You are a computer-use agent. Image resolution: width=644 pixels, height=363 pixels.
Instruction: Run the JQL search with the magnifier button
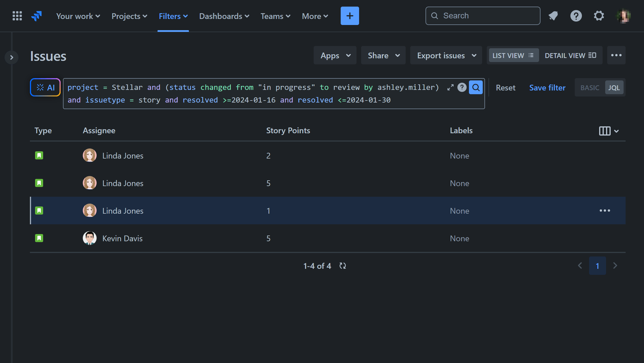click(x=476, y=87)
